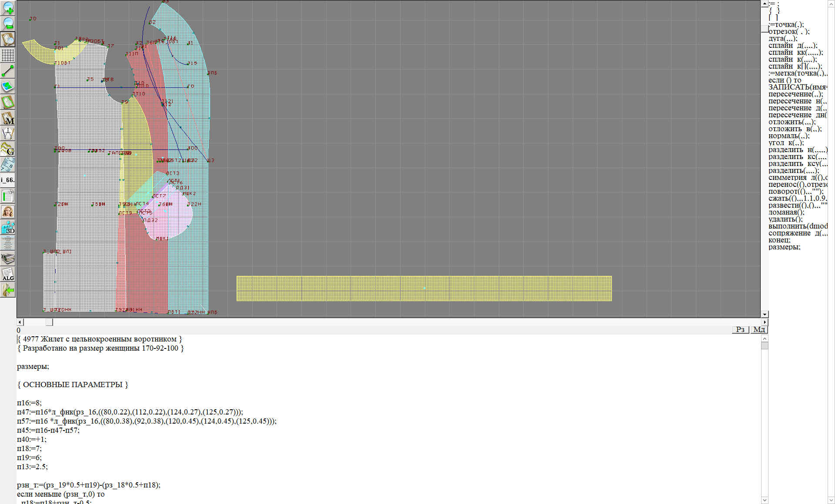Select the line segment tool icon
835x504 pixels.
[8, 70]
